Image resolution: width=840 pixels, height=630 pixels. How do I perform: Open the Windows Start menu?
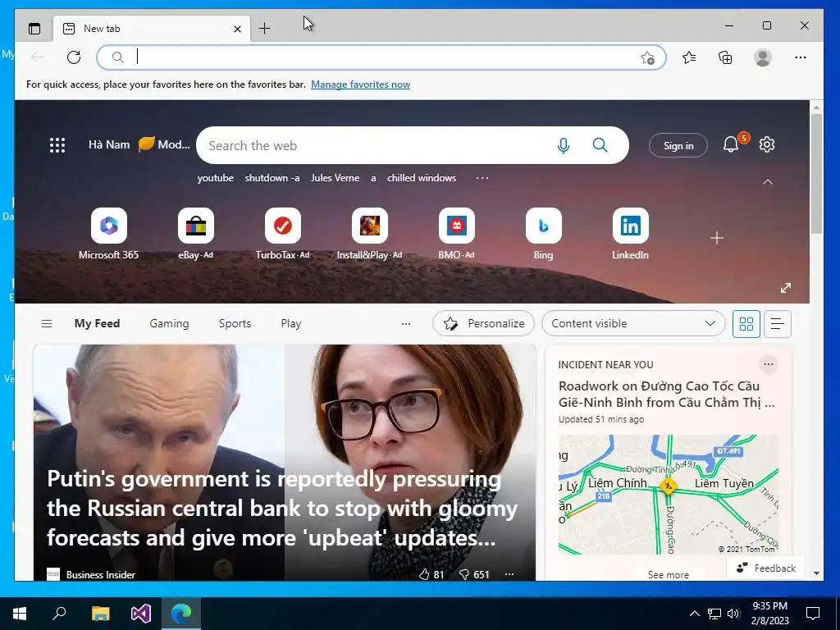pos(20,614)
